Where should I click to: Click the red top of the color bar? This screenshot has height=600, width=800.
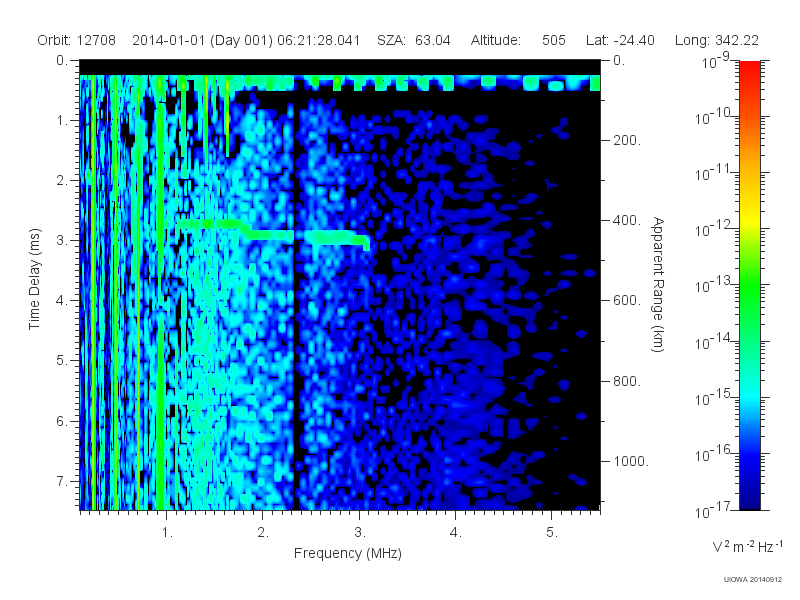coord(750,71)
